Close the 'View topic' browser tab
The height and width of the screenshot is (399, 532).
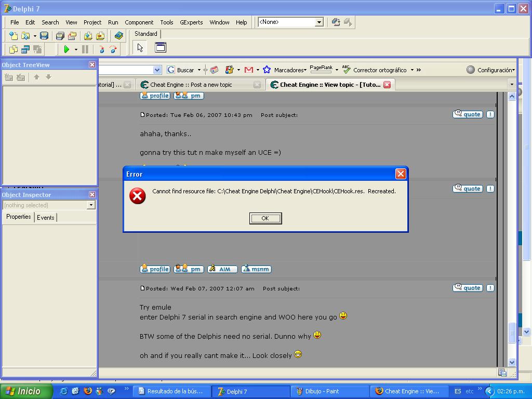tap(387, 85)
